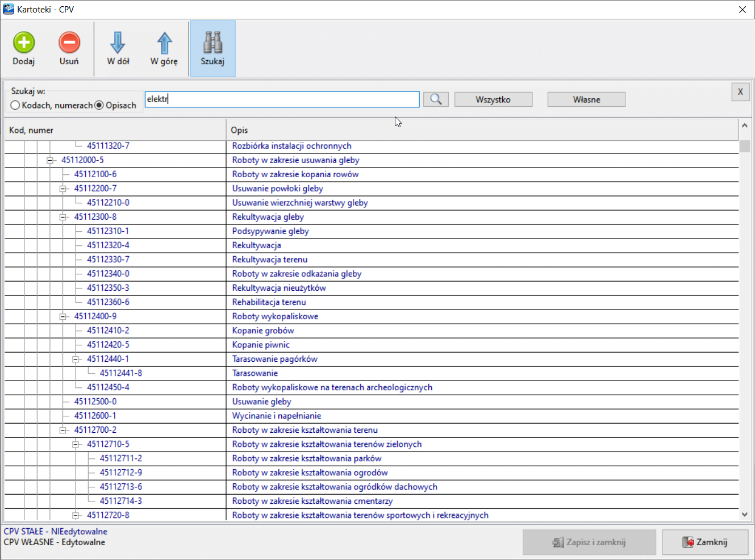The height and width of the screenshot is (560, 755).
Task: Collapse the 45112400-9 tree node
Action: [x=63, y=316]
